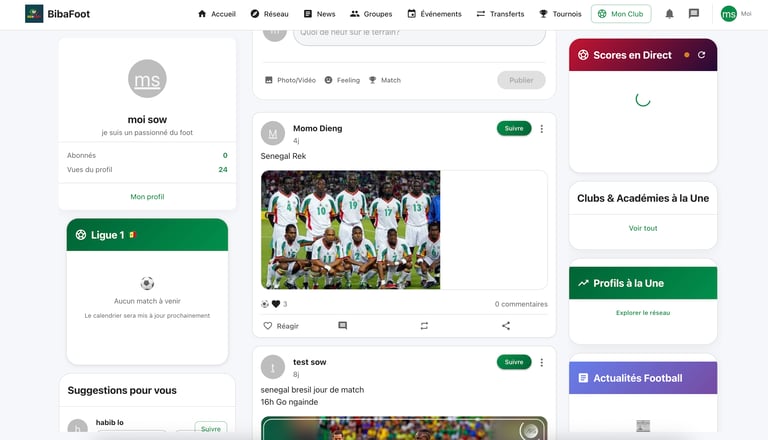The width and height of the screenshot is (768, 440).
Task: Refresh the Scores en Direct panel
Action: pyautogui.click(x=701, y=55)
